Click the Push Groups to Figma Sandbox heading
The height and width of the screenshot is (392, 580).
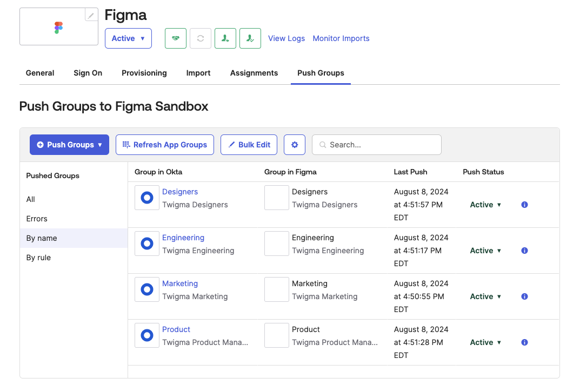click(x=114, y=106)
